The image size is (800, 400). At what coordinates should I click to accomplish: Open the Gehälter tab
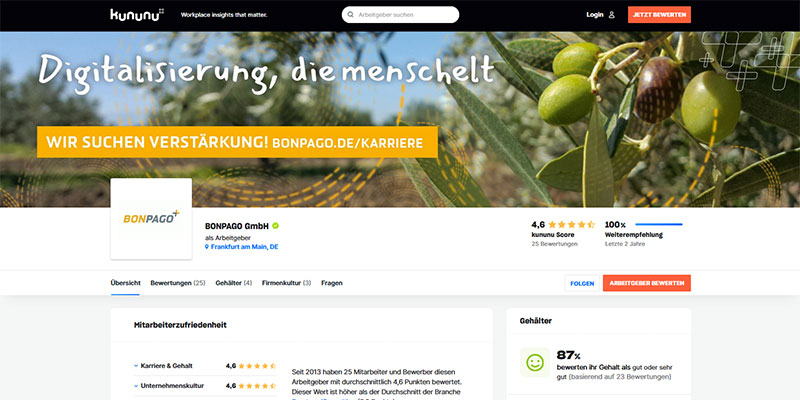[234, 283]
